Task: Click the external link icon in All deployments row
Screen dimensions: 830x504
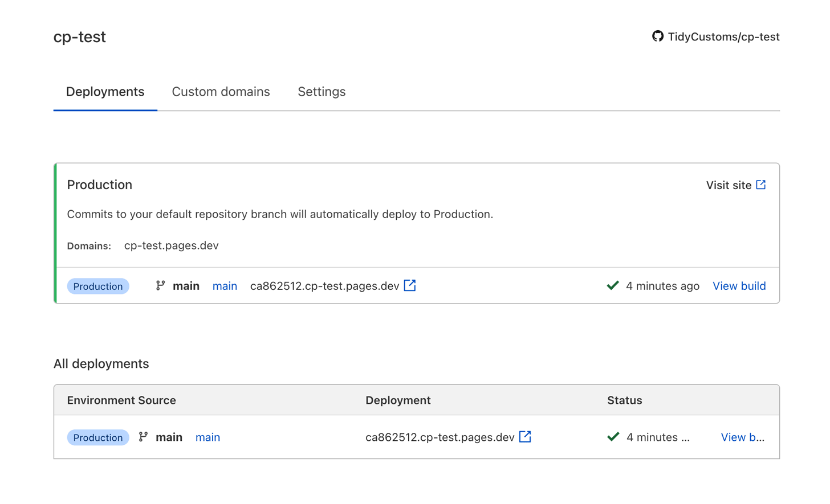Action: coord(524,437)
